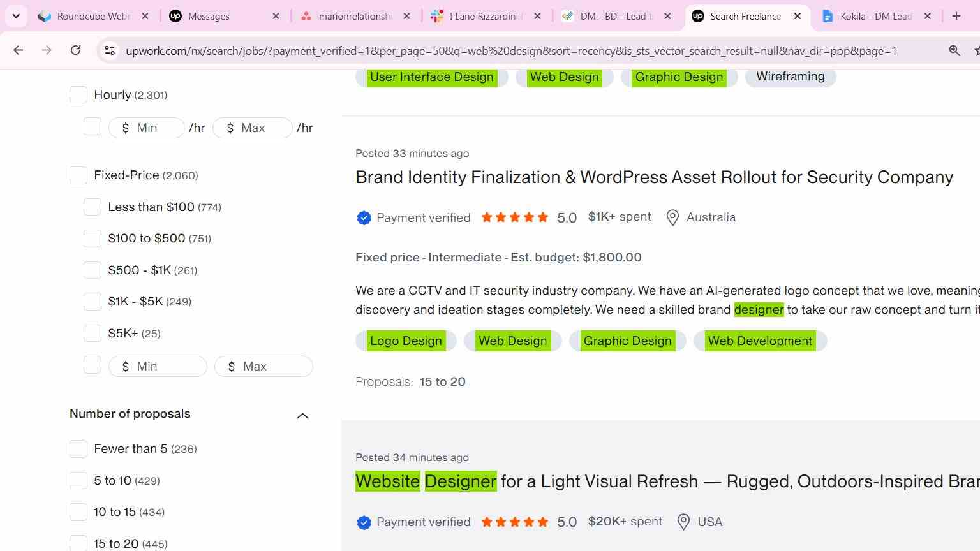Image resolution: width=980 pixels, height=551 pixels.
Task: Click the zoom magnifier icon in address bar
Action: 954,50
